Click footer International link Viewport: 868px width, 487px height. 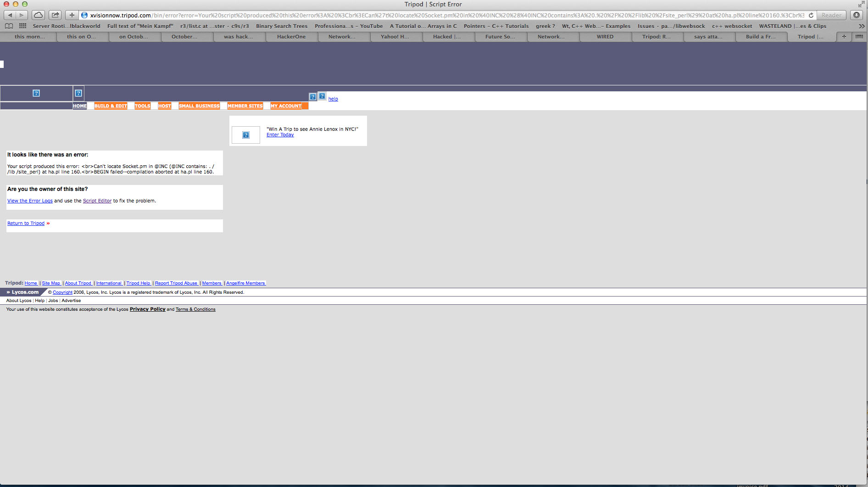click(109, 283)
